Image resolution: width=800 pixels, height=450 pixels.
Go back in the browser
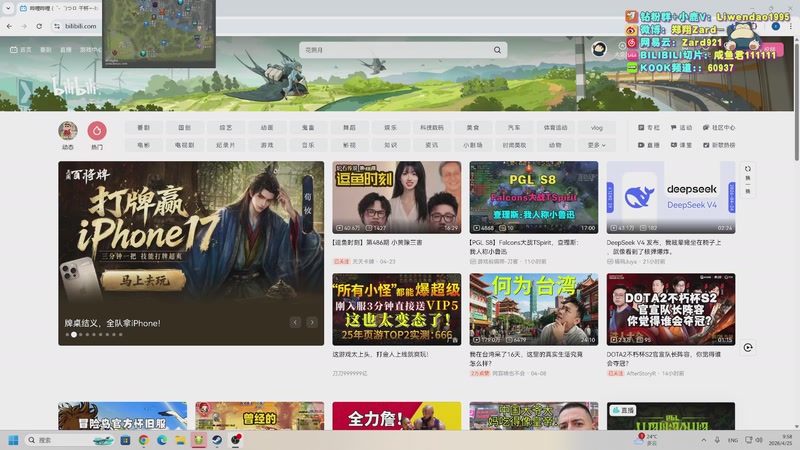pyautogui.click(x=9, y=26)
